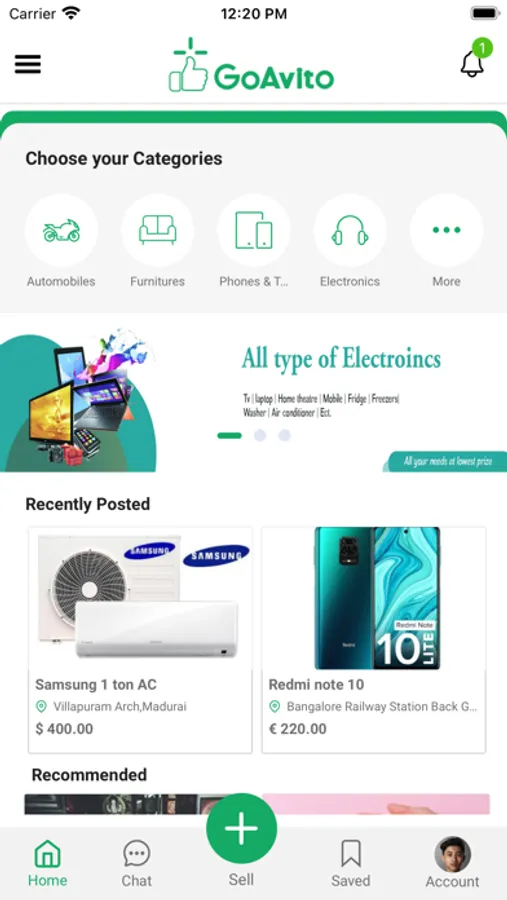
Task: Open notifications bell icon
Action: tap(473, 64)
